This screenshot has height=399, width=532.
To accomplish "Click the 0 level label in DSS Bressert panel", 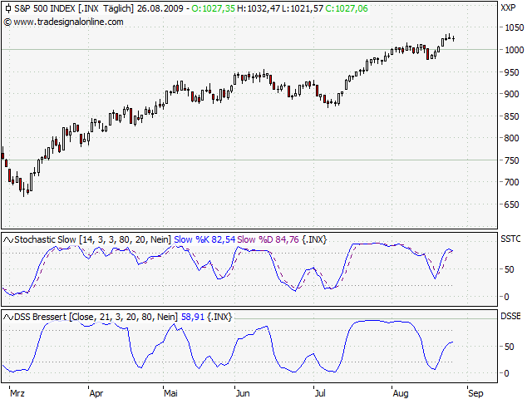I will coord(506,373).
